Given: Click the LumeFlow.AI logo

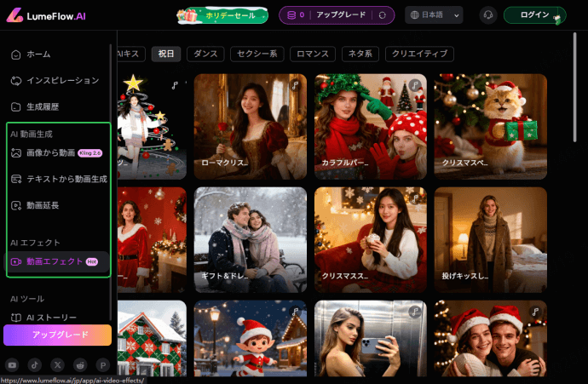Looking at the screenshot, I should tap(49, 14).
